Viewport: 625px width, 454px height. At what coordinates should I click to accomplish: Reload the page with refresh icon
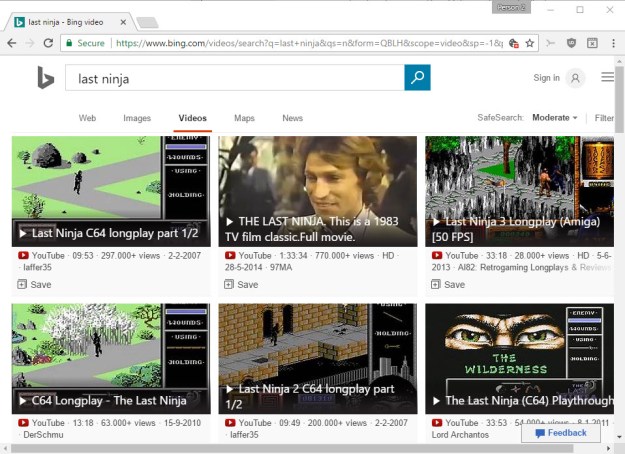coord(48,43)
